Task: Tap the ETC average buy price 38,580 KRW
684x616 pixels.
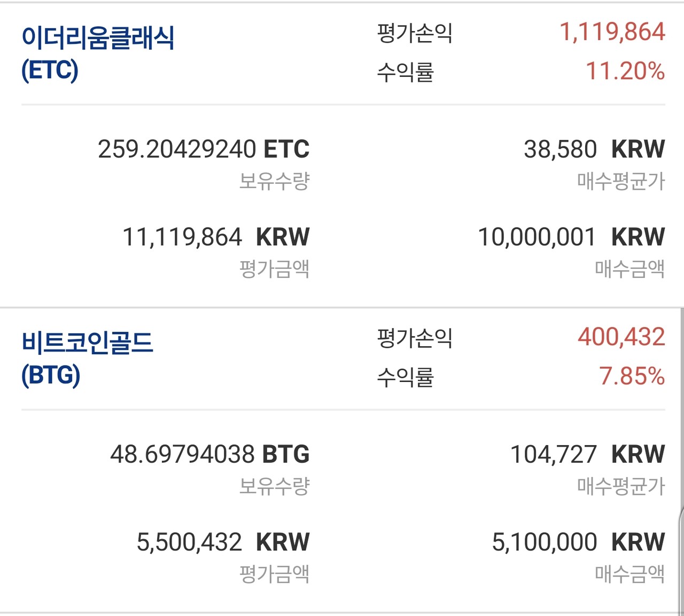Action: click(x=594, y=149)
